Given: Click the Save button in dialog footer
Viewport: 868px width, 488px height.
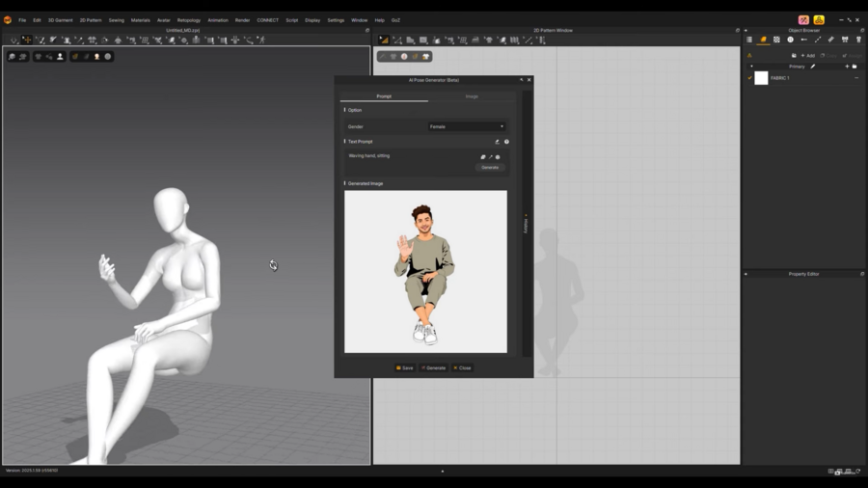Looking at the screenshot, I should 405,367.
